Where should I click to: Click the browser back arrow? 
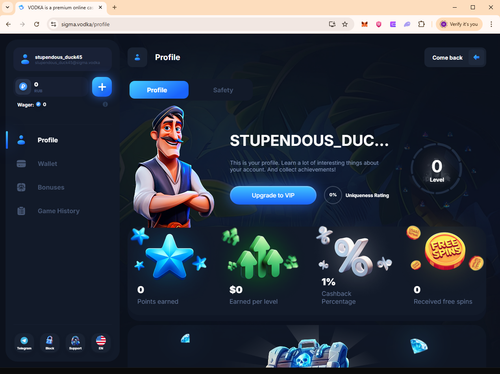pos(8,24)
